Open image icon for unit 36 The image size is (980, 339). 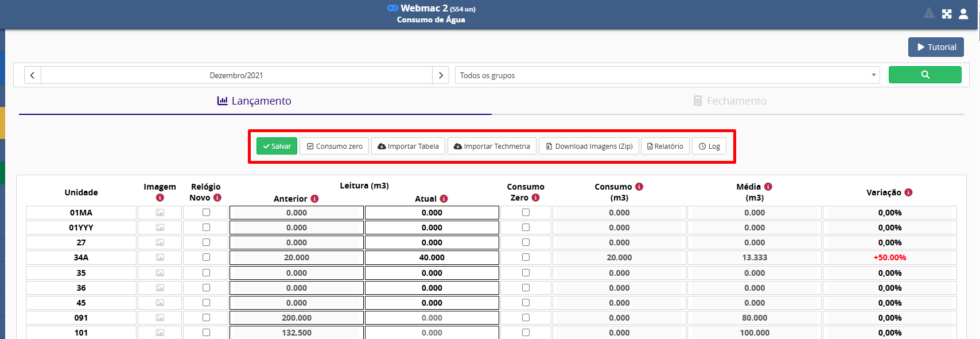[160, 288]
